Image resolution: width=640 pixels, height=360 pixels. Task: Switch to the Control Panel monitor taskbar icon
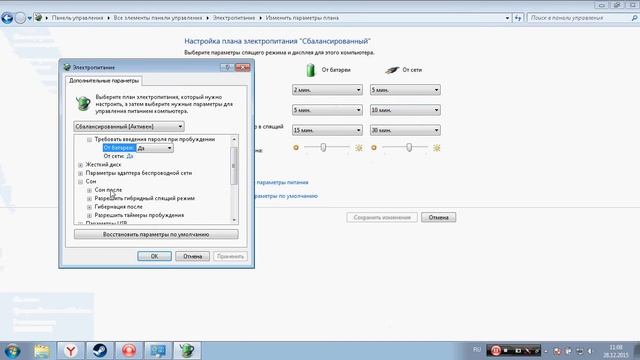click(x=158, y=351)
